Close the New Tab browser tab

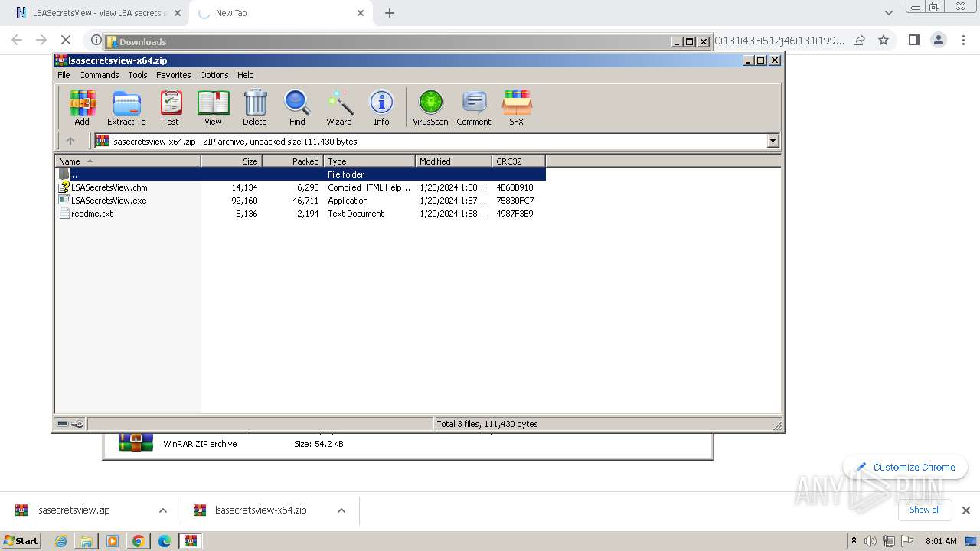[361, 13]
